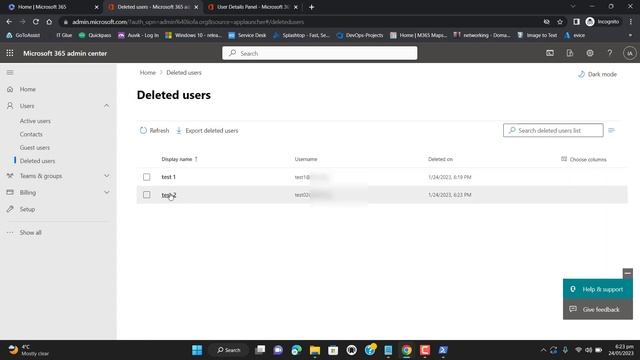The width and height of the screenshot is (640, 360).
Task: Click the Home breadcrumb link
Action: (x=148, y=73)
